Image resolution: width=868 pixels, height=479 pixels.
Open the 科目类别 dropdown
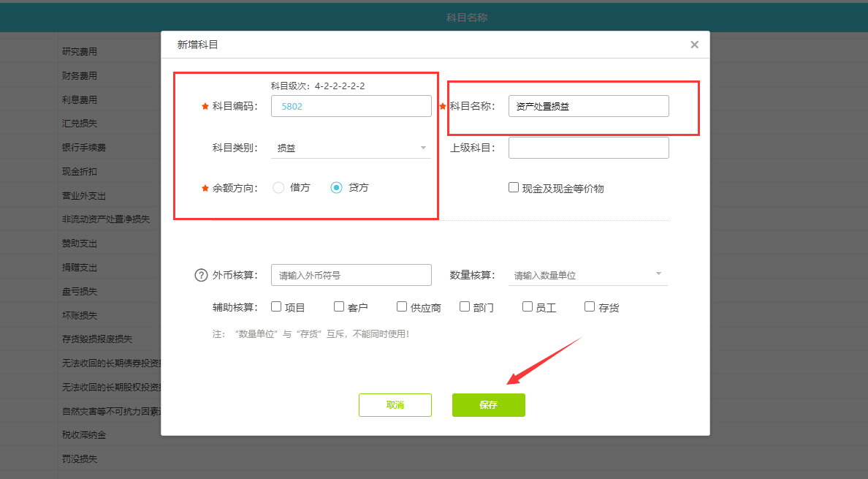(351, 148)
